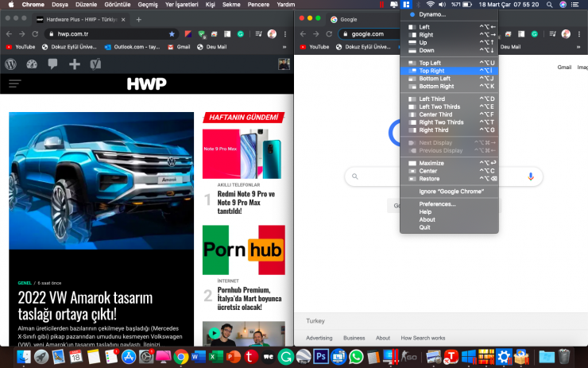This screenshot has width=588, height=368.
Task: Choose Left Two Thirds window option
Action: click(449, 107)
